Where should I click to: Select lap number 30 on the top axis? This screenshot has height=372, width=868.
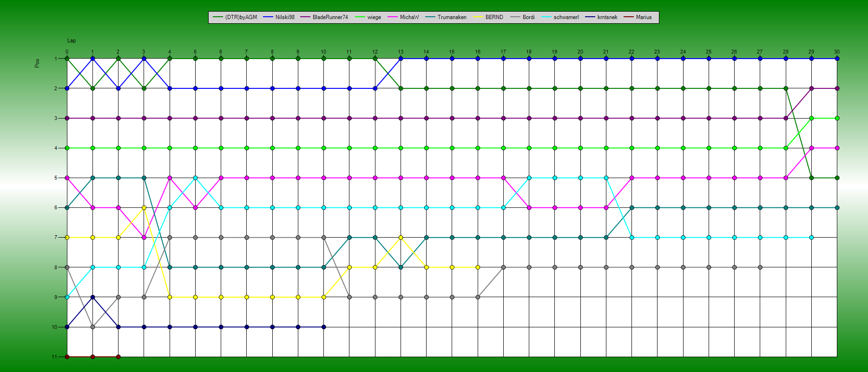(x=837, y=52)
